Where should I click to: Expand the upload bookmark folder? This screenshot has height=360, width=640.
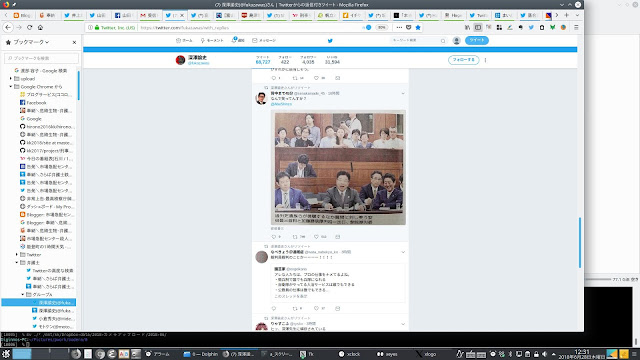point(11,78)
